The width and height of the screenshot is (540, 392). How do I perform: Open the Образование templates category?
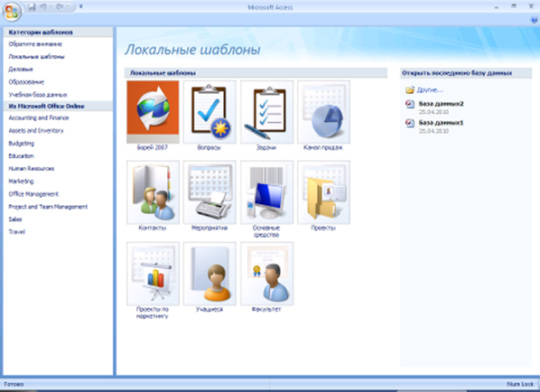pos(26,82)
